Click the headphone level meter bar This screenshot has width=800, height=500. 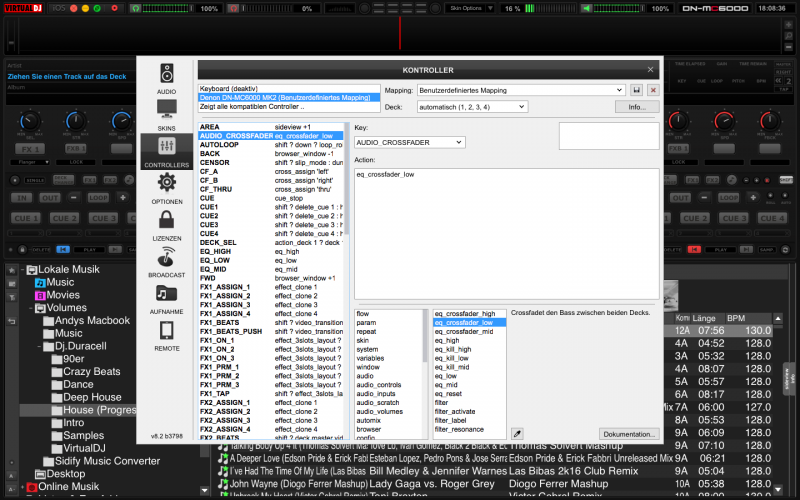[x=165, y=8]
